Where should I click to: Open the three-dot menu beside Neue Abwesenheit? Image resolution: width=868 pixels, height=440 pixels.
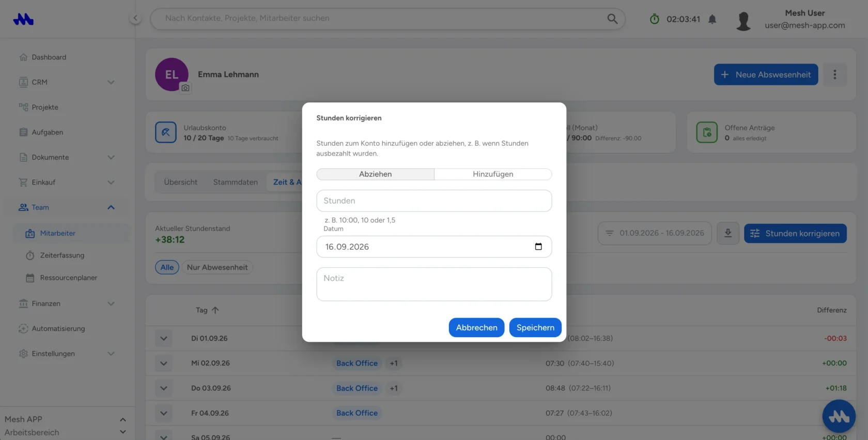[835, 74]
